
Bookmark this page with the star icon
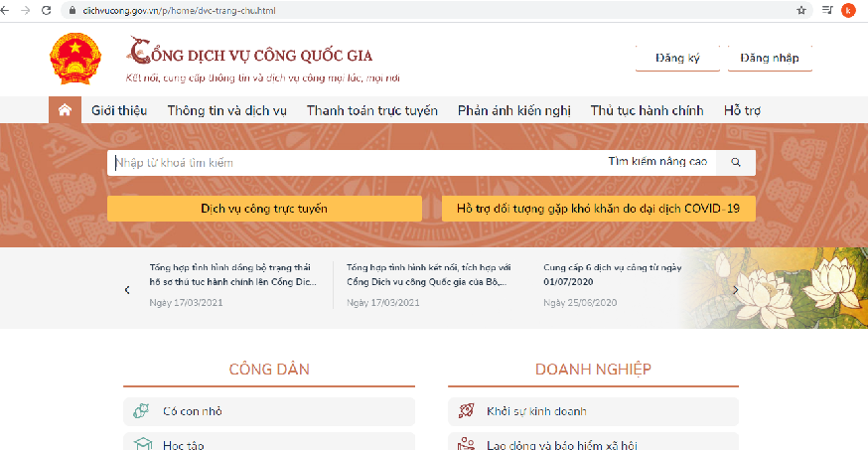pos(801,10)
